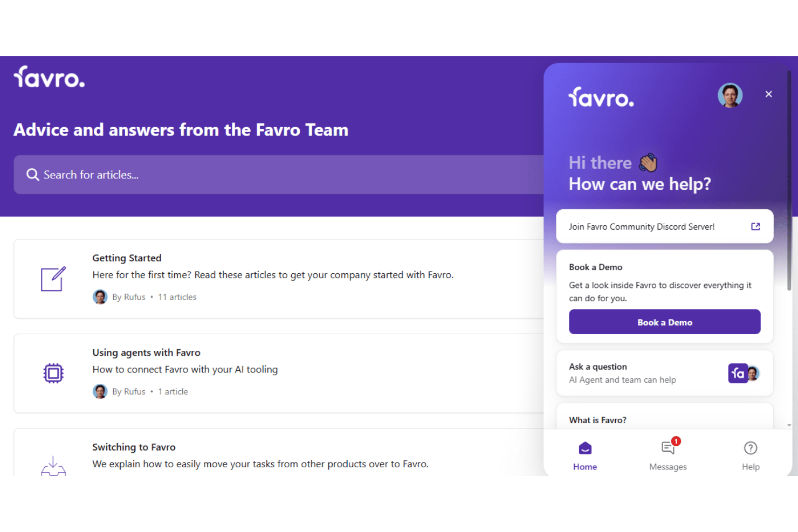The width and height of the screenshot is (798, 532).
Task: Click the widget scrollbar down arrow
Action: tap(789, 425)
